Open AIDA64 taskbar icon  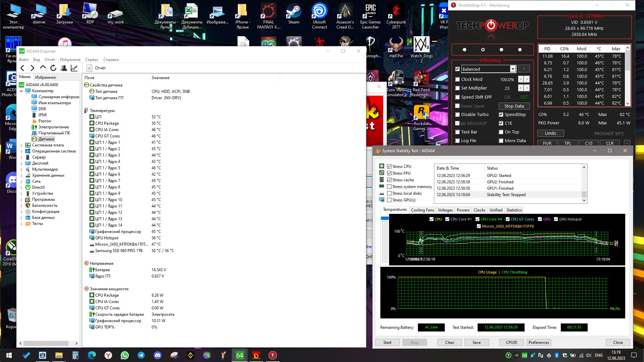240,355
